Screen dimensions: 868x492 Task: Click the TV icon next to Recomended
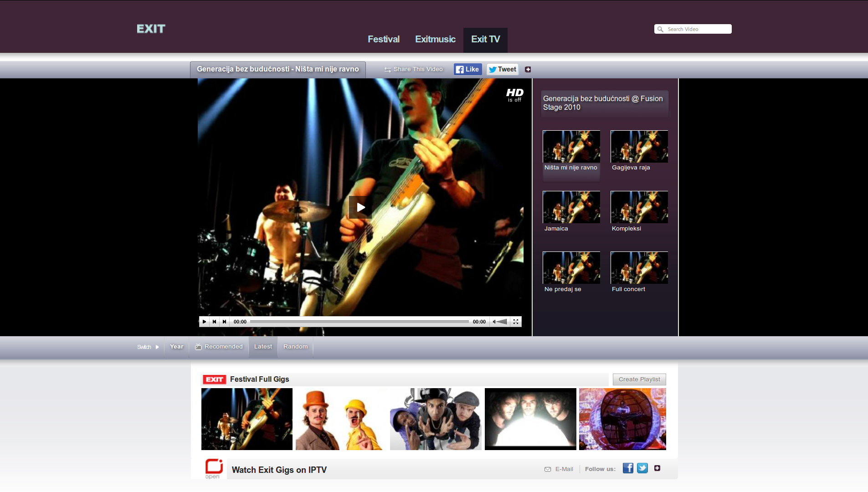[x=198, y=346]
